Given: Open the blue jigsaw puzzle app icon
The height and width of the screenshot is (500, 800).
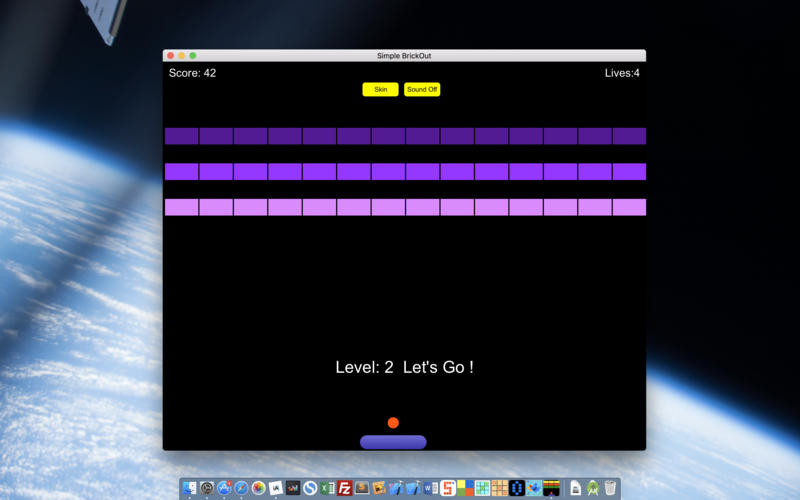Looking at the screenshot, I should [x=534, y=488].
